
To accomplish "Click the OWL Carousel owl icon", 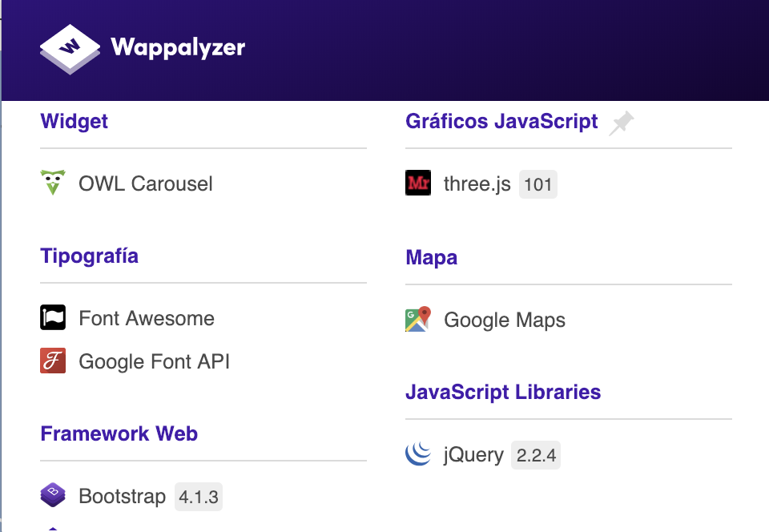I will (53, 183).
